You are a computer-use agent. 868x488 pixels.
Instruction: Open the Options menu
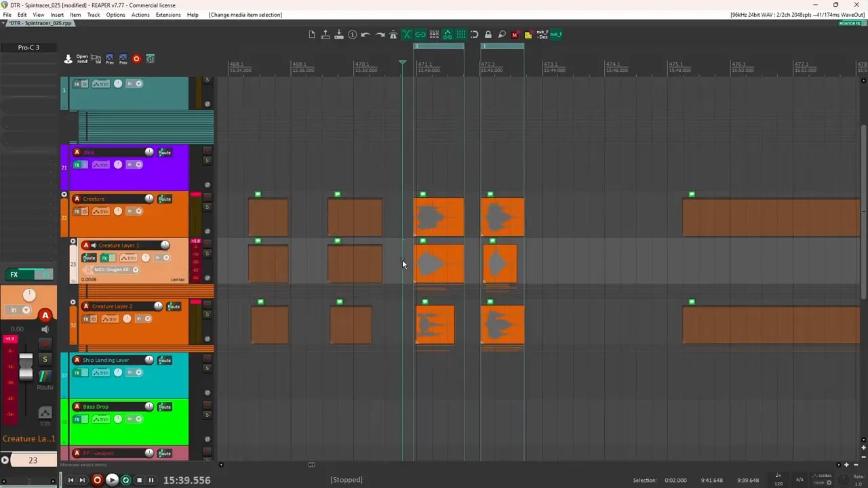115,14
